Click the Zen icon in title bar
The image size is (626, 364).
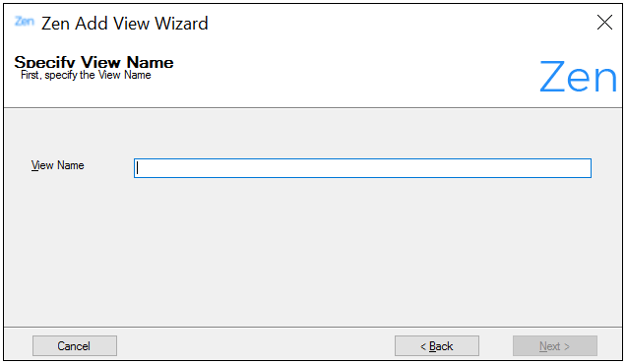tap(25, 22)
